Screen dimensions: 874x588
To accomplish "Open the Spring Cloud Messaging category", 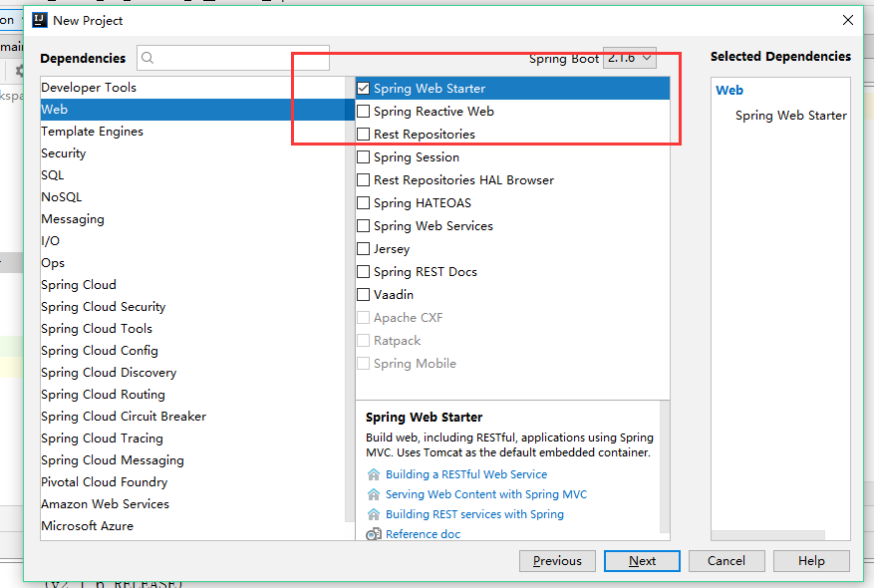I will point(193,460).
